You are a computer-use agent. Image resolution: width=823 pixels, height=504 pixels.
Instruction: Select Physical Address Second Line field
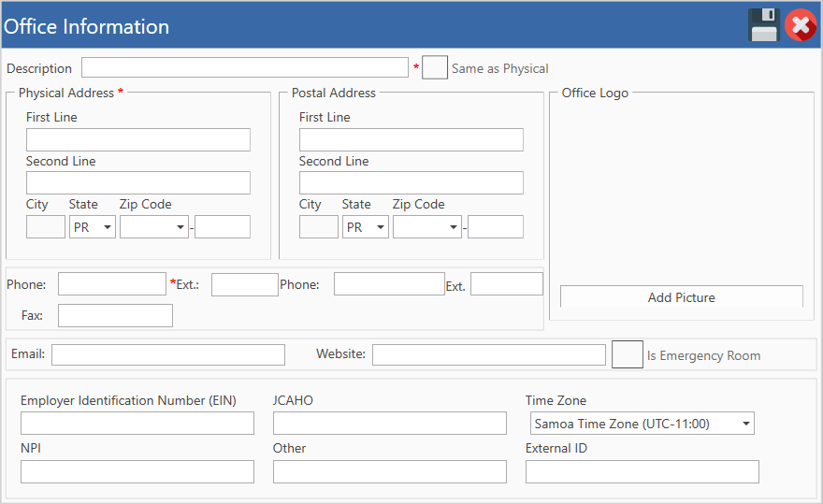(x=138, y=182)
